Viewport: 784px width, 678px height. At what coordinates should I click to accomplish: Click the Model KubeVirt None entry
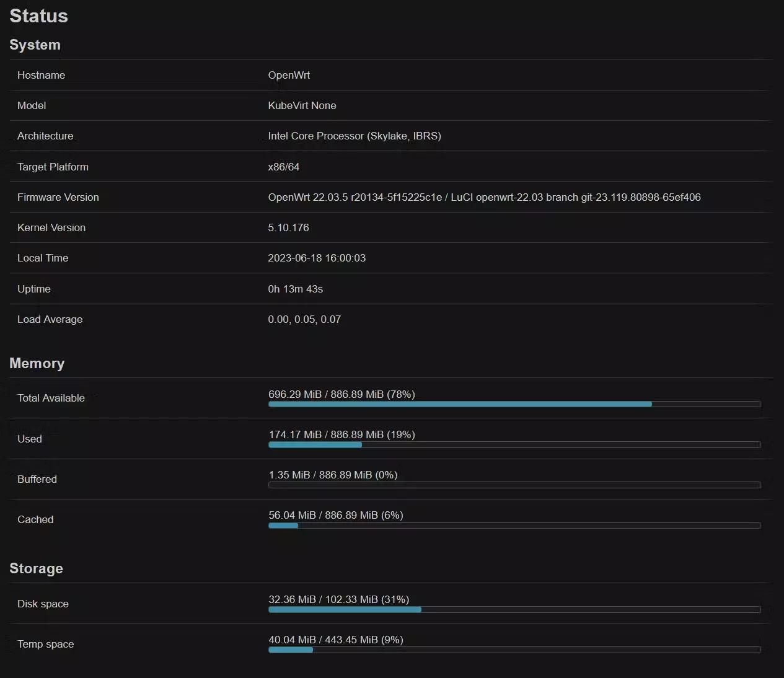pyautogui.click(x=302, y=105)
